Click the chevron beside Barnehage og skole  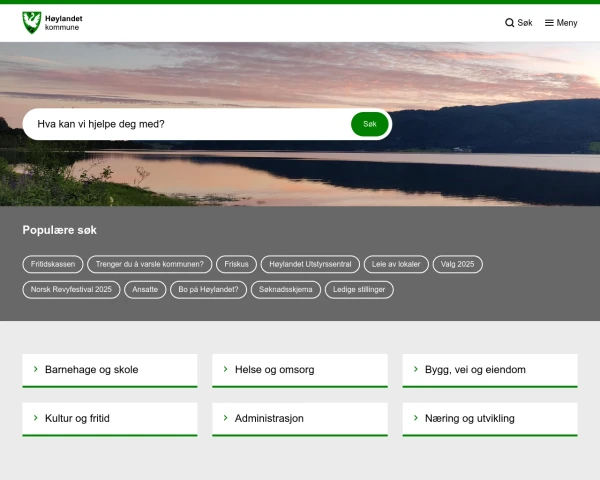[36, 369]
